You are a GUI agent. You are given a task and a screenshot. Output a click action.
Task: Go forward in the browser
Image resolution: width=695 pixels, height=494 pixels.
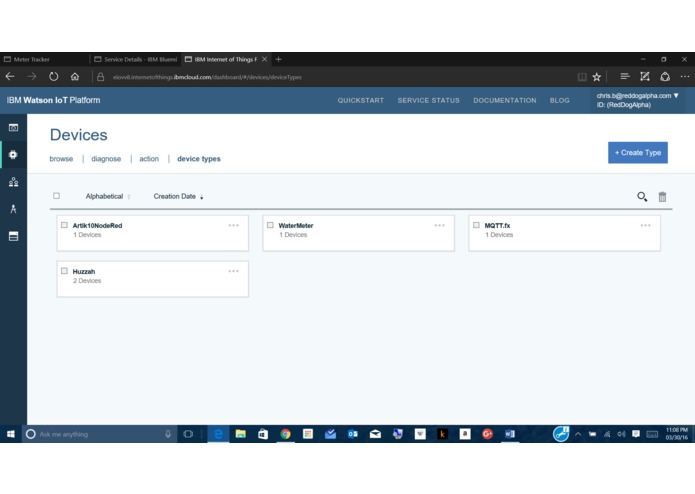pyautogui.click(x=31, y=77)
